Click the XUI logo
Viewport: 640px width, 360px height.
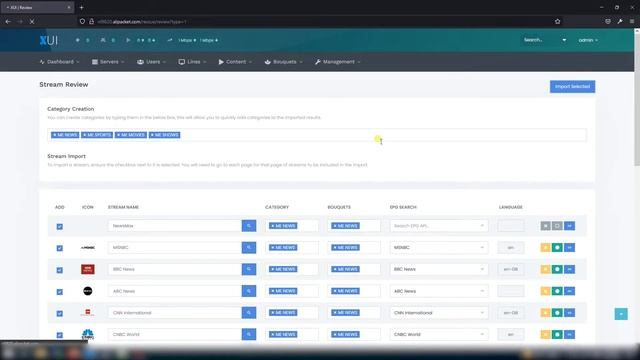[49, 40]
